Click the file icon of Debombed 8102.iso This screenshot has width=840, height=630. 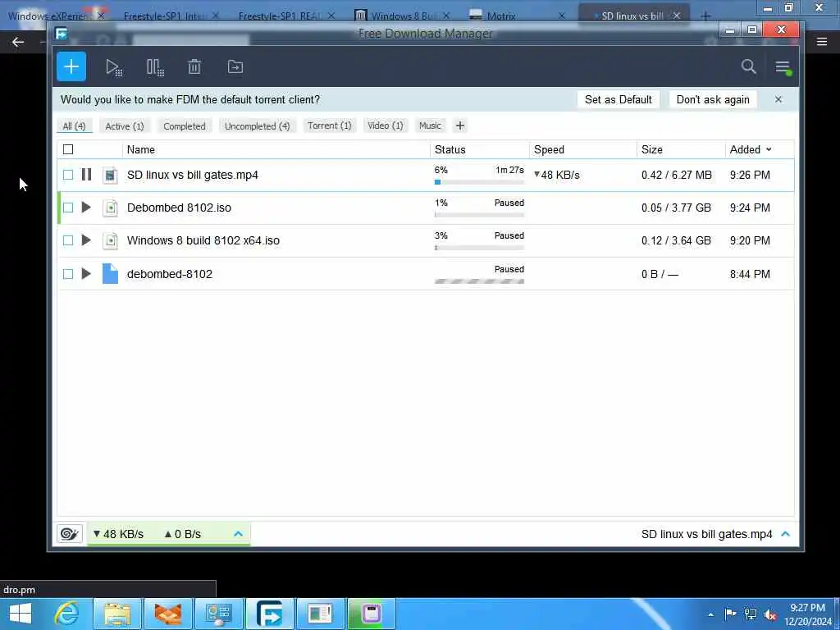pyautogui.click(x=110, y=208)
